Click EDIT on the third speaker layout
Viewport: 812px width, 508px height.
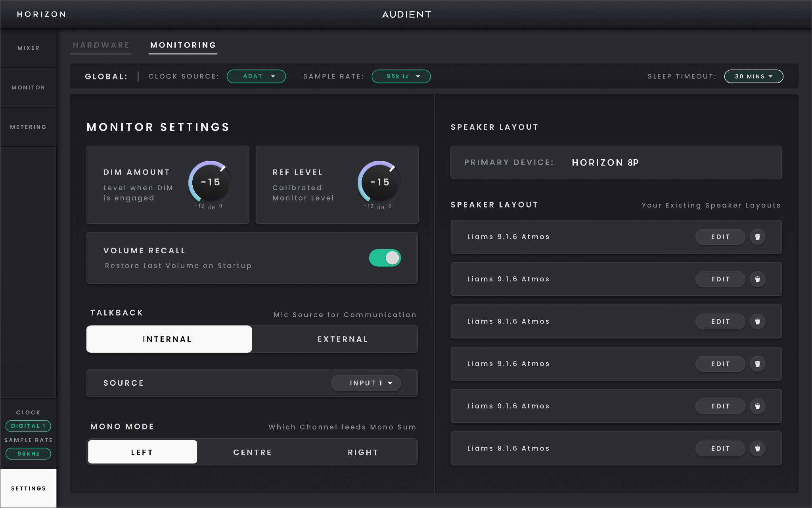(720, 321)
